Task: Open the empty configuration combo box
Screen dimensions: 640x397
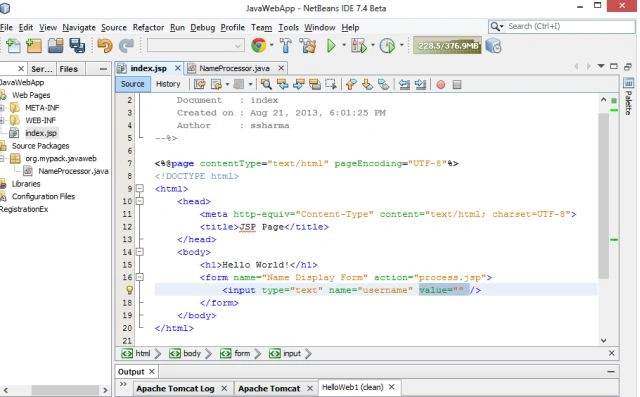Action: (196, 45)
